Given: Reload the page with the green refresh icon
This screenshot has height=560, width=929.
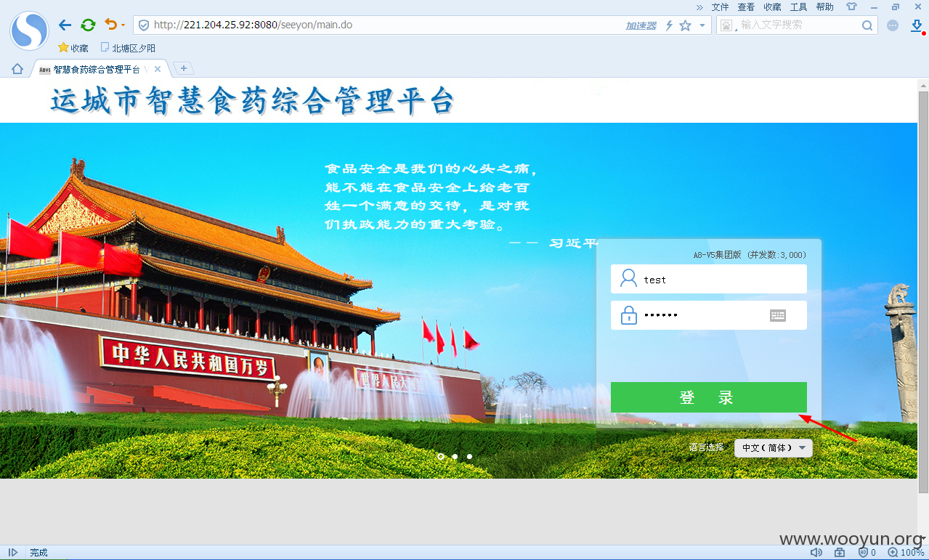Looking at the screenshot, I should point(88,25).
